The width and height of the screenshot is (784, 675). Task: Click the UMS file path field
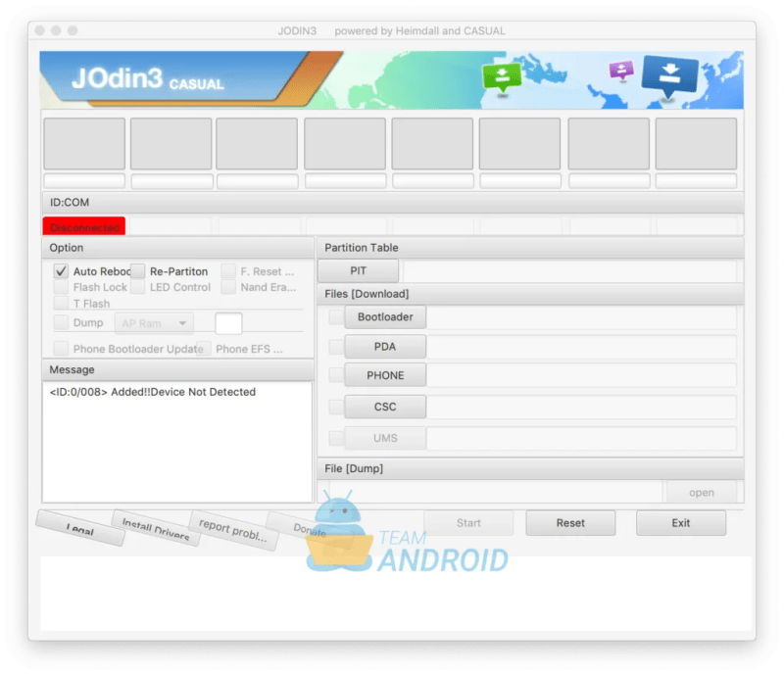(581, 438)
